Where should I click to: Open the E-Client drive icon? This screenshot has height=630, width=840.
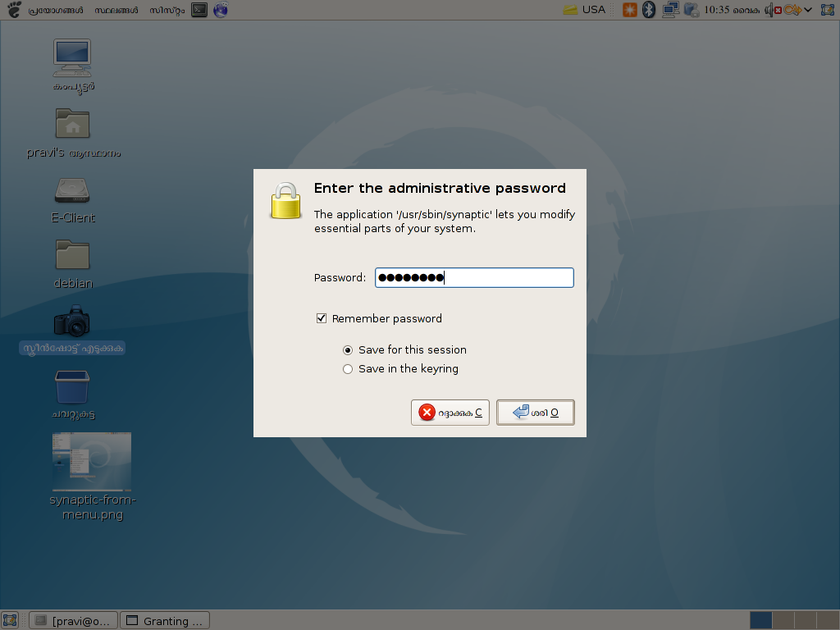(72, 192)
